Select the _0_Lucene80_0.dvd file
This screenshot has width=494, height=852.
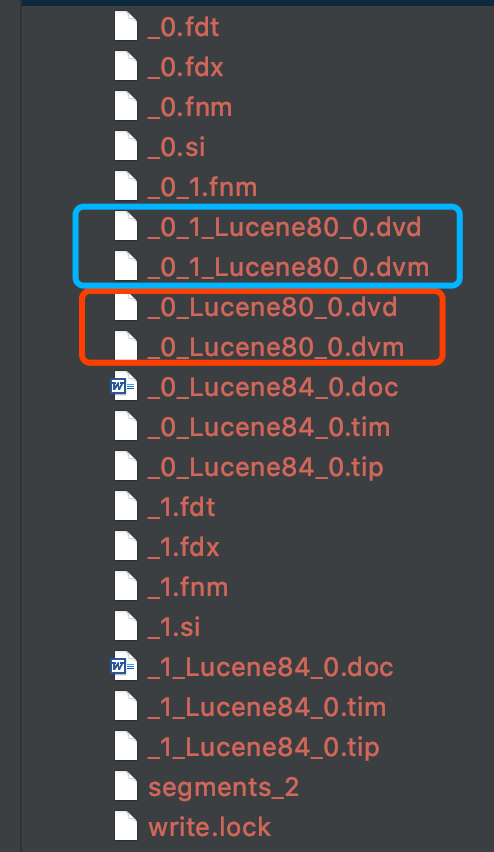pyautogui.click(x=272, y=307)
